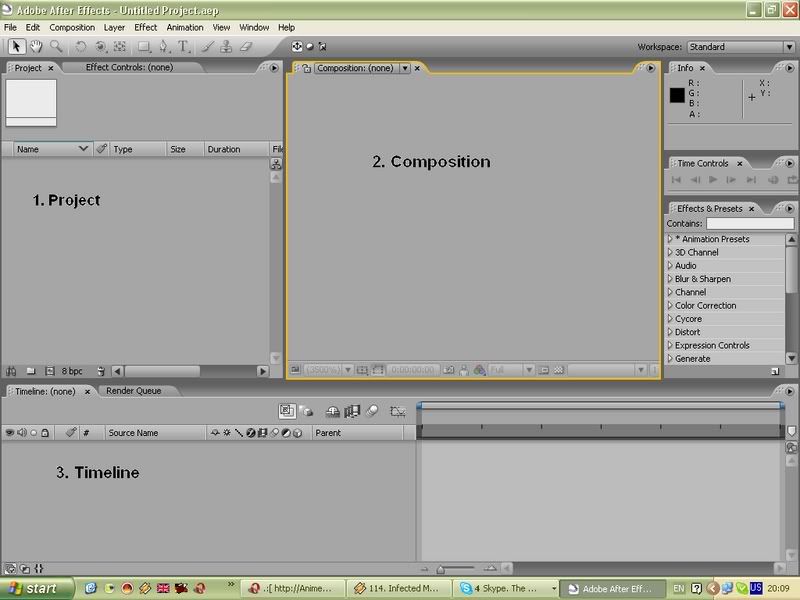Select the Clone Stamp tool
Viewport: 800px width, 600px height.
(226, 47)
